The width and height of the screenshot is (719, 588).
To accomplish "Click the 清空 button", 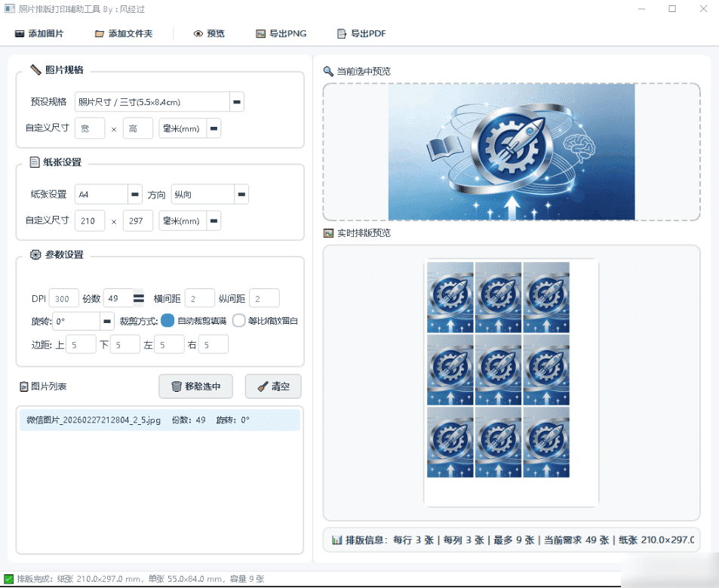I will (x=272, y=386).
